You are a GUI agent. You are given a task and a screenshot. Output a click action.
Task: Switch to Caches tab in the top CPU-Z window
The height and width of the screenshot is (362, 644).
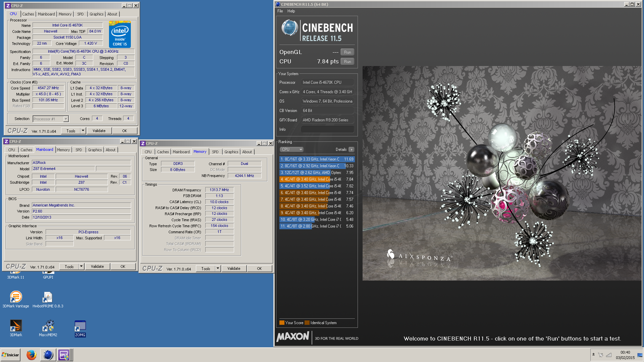pos(28,14)
